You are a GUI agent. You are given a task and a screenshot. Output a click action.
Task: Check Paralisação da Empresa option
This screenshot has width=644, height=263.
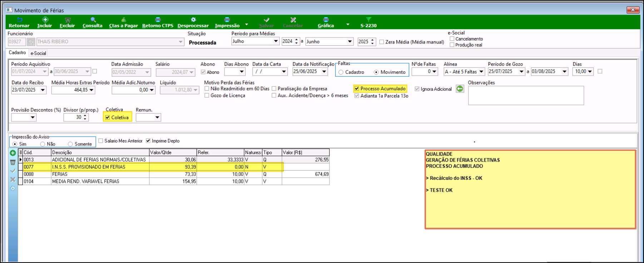click(274, 88)
